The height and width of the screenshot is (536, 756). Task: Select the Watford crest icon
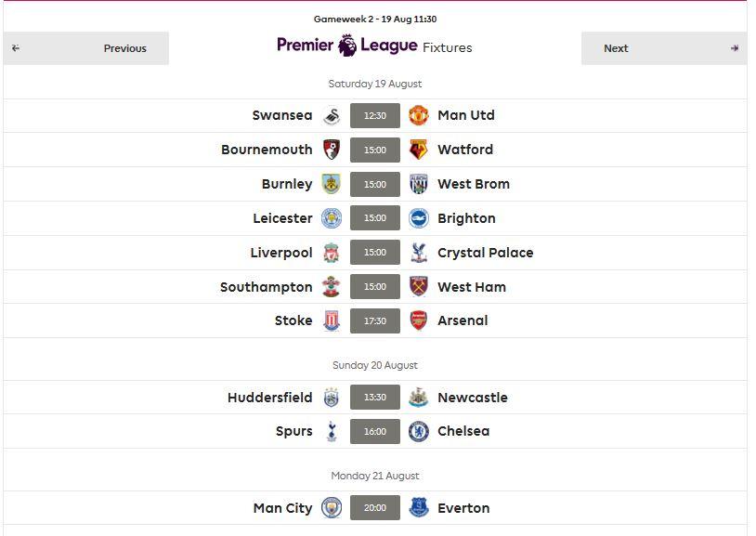[419, 150]
